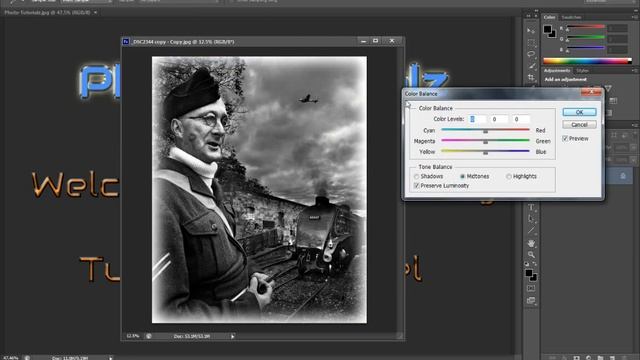Toggle the Preview checkbox
The width and height of the screenshot is (640, 360).
[565, 139]
